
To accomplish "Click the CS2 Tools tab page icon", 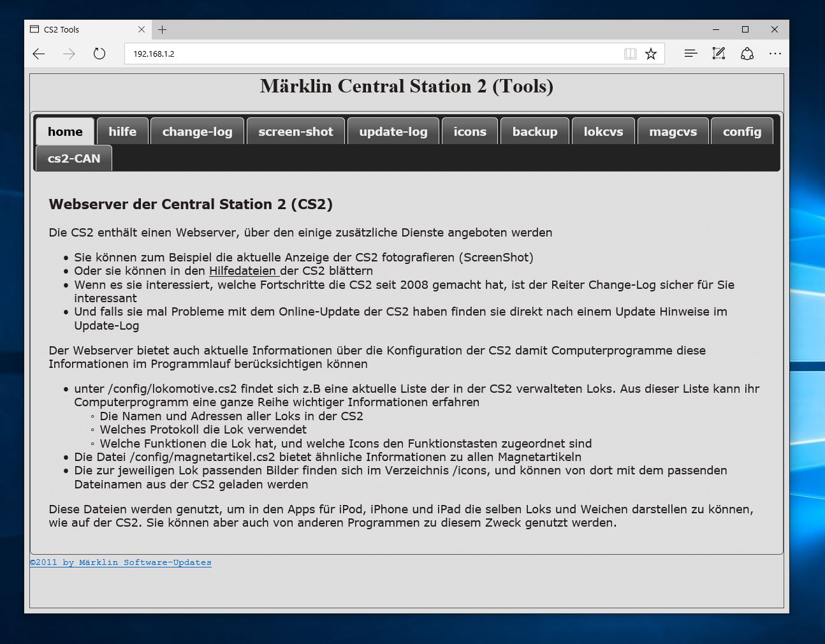I will tap(35, 29).
